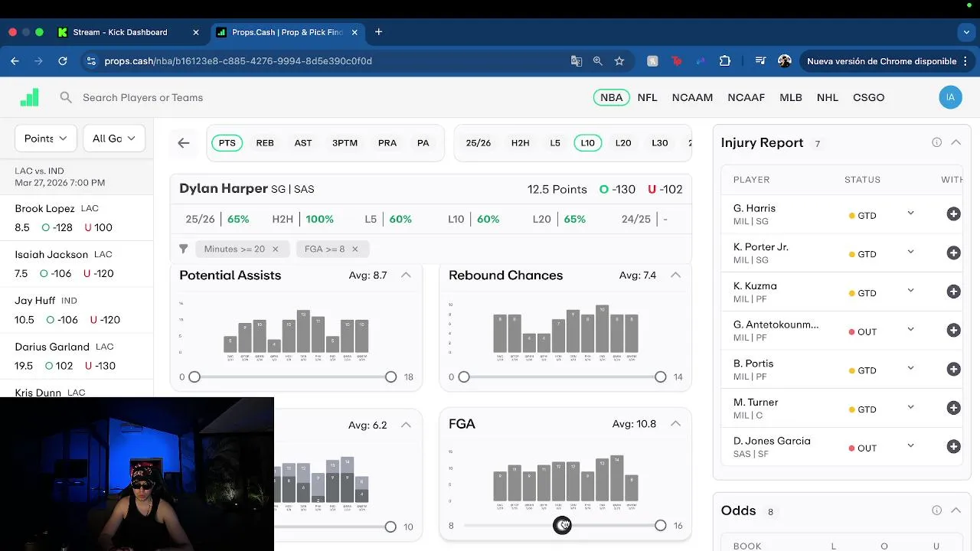Remove the Minutes >= 20 filter chip

[x=275, y=249]
